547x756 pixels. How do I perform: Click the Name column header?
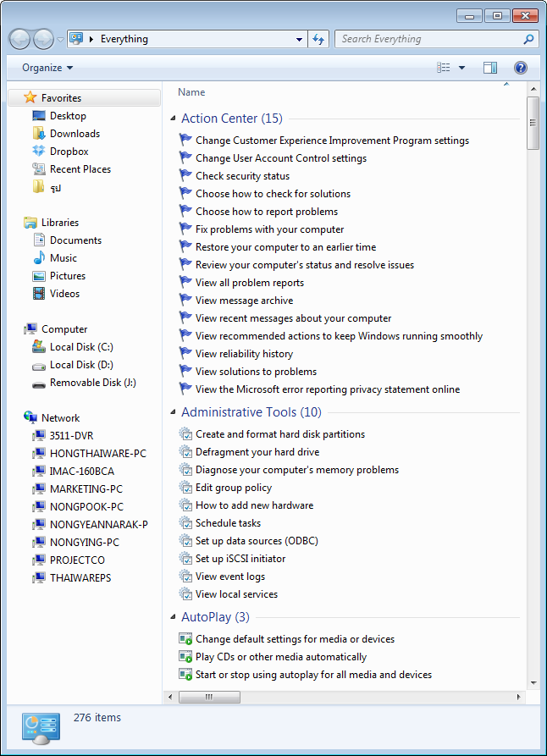coord(191,92)
